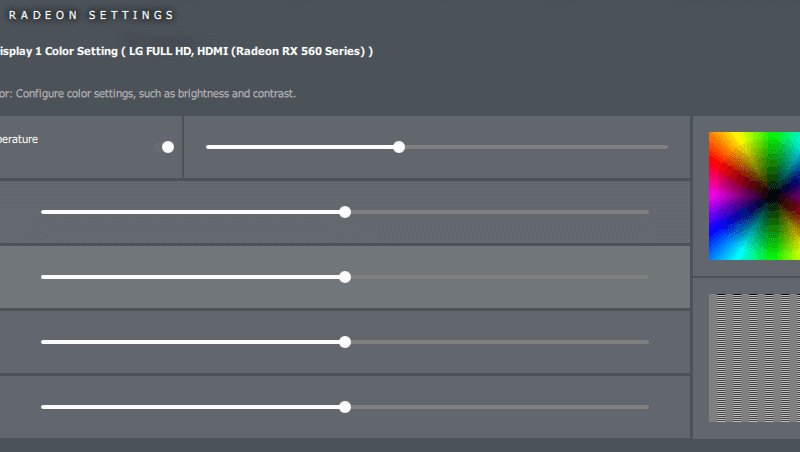
Task: Click the RADEON SETTINGS title text
Action: click(x=91, y=15)
